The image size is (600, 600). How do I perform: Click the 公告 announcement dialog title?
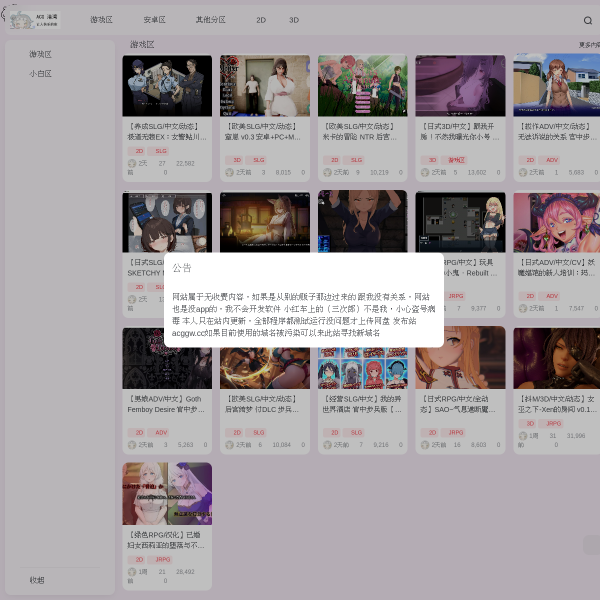182,268
